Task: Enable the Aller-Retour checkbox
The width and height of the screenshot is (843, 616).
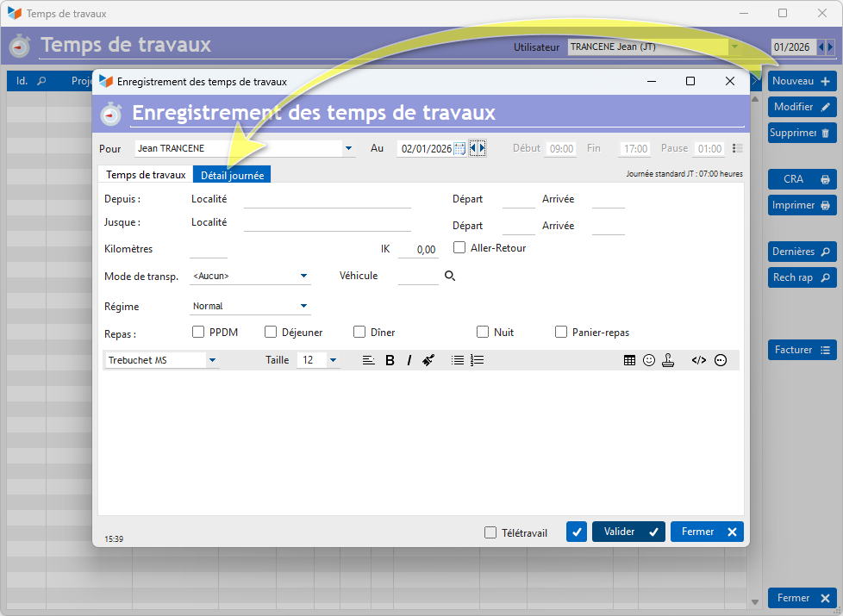Action: (459, 248)
